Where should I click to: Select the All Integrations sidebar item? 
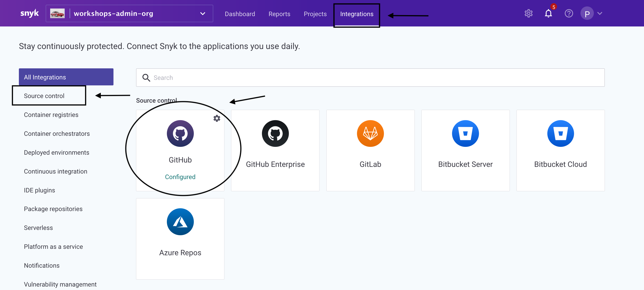pyautogui.click(x=66, y=77)
